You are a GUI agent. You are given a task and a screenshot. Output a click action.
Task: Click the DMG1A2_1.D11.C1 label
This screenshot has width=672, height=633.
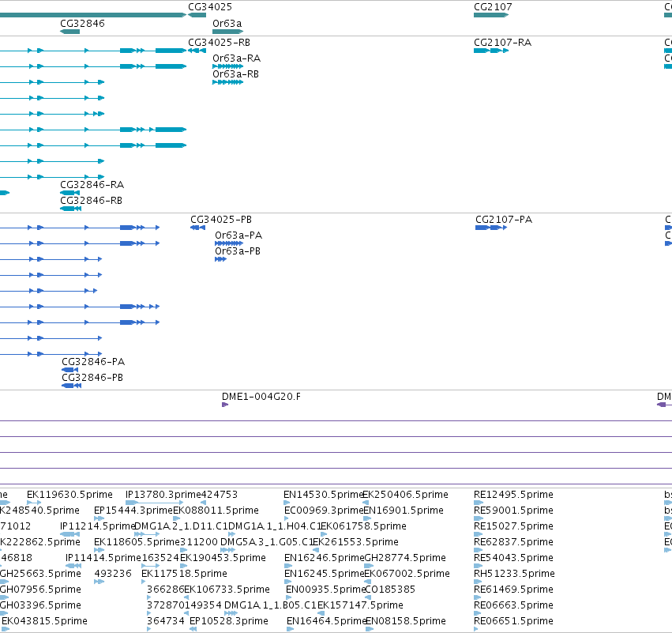pos(181,526)
